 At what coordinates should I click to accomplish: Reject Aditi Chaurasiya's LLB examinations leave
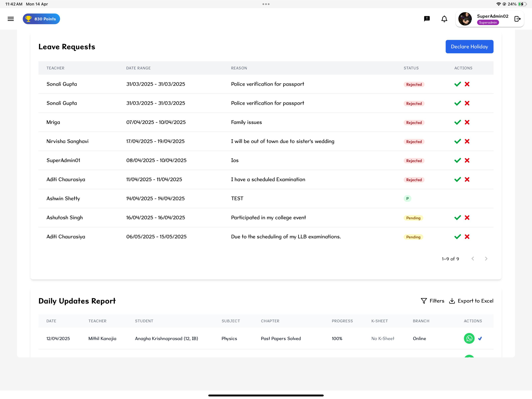pyautogui.click(x=467, y=237)
